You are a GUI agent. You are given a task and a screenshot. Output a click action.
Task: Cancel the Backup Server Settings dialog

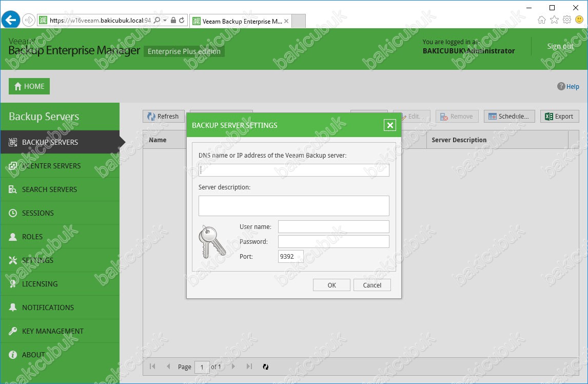click(x=372, y=285)
